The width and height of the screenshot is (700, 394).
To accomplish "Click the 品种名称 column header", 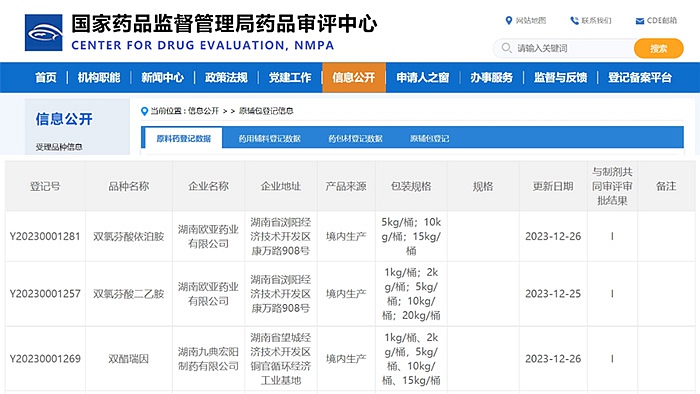I will 129,186.
